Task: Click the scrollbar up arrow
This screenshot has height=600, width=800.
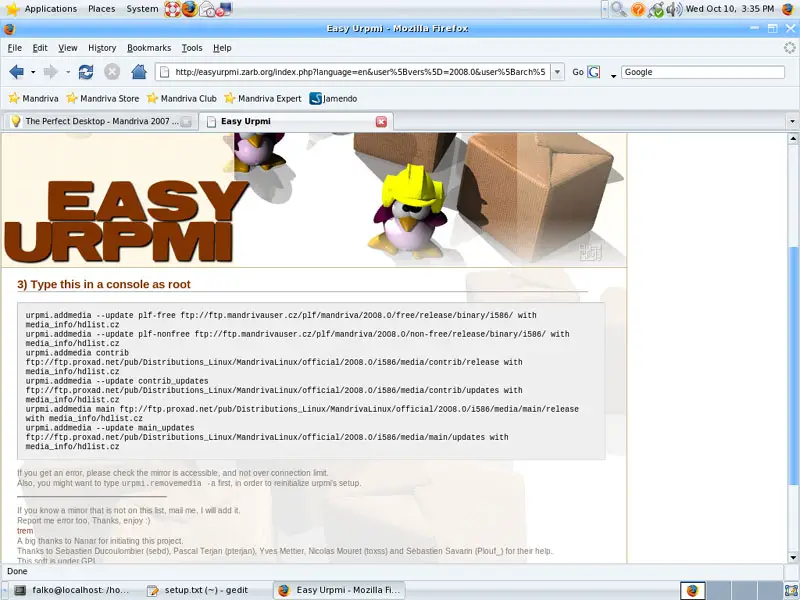Action: coord(792,138)
